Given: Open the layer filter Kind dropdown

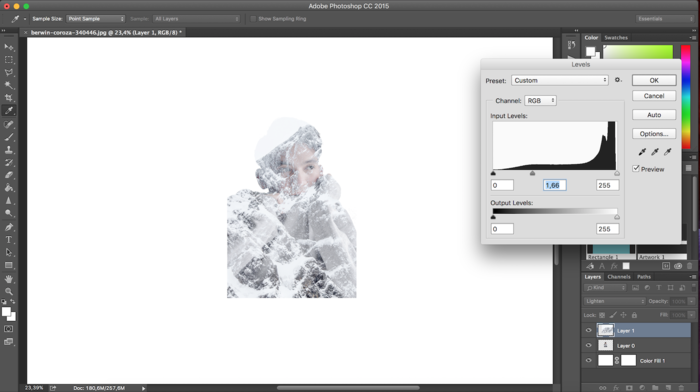Looking at the screenshot, I should (605, 288).
